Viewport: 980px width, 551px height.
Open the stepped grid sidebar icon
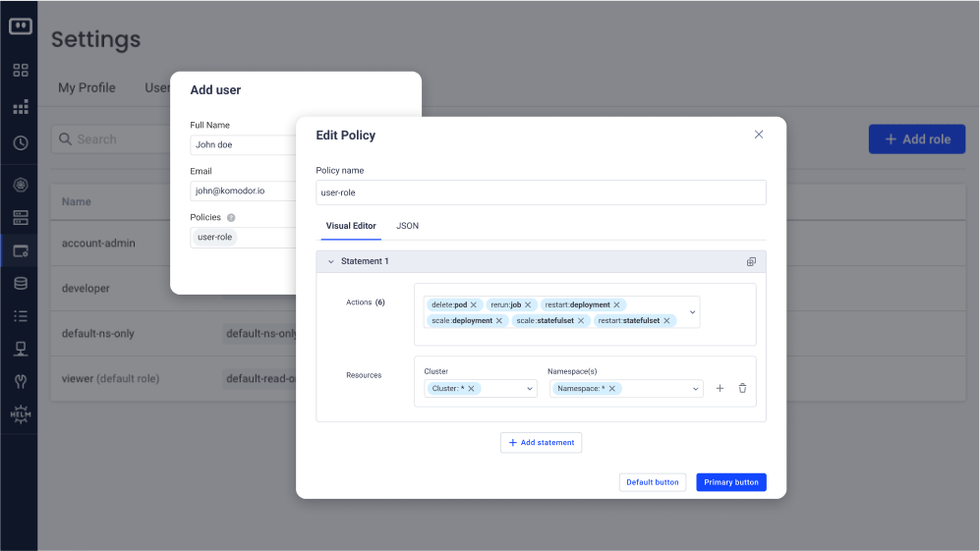point(21,107)
